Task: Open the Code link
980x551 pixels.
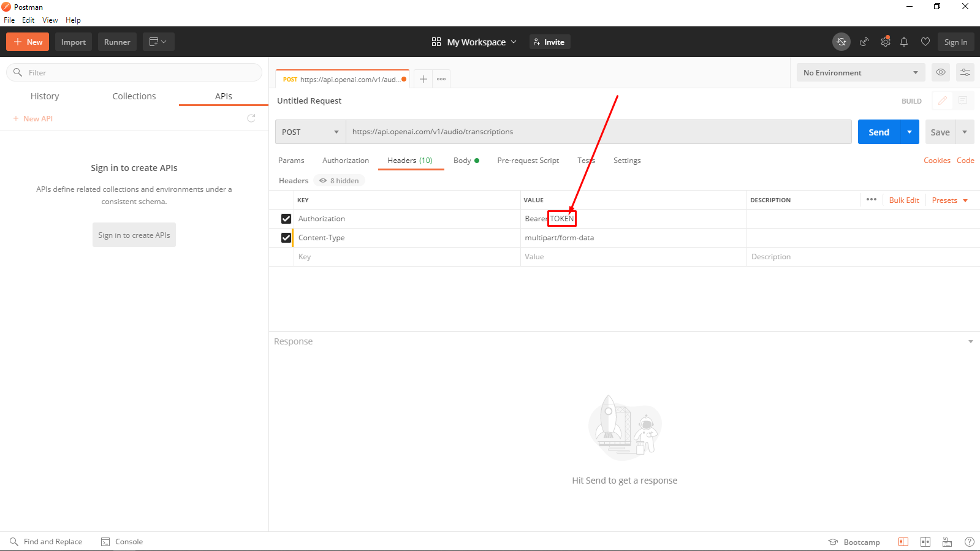Action: tap(965, 161)
